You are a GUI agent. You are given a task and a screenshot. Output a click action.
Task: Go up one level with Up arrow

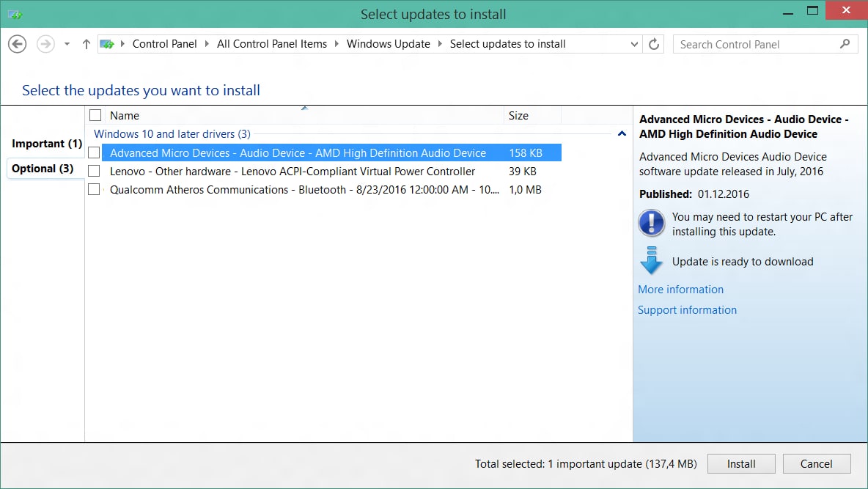[x=86, y=44]
